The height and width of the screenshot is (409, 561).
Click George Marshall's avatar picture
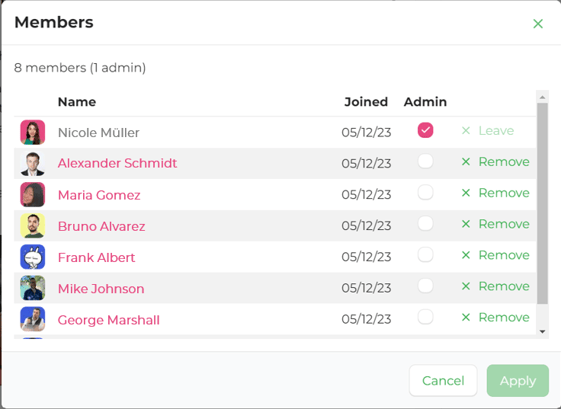(x=33, y=319)
